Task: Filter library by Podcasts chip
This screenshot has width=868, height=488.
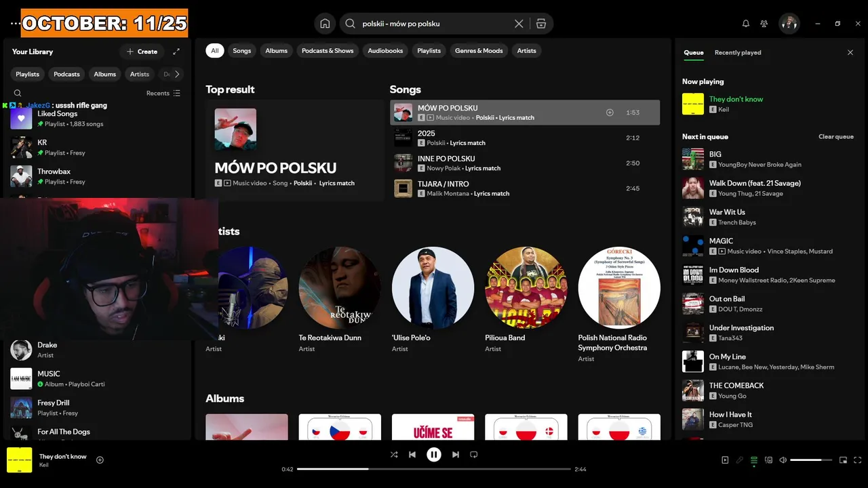Action: 66,75
